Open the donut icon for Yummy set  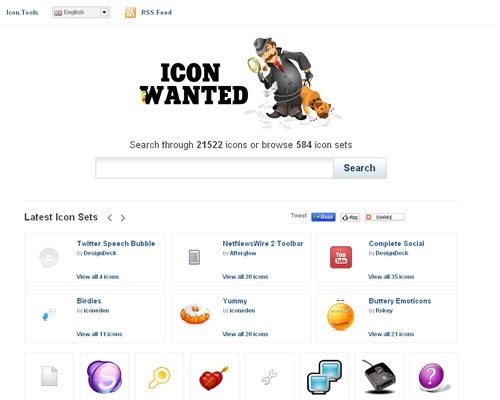click(195, 314)
